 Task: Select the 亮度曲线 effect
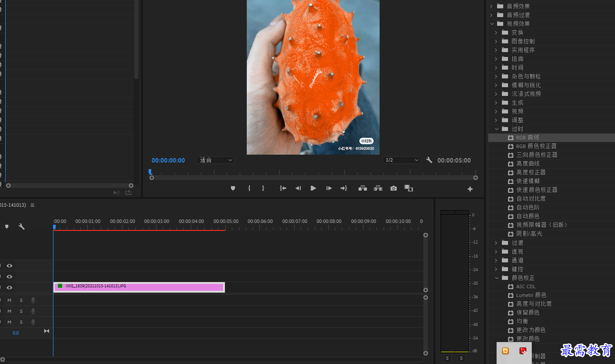528,164
